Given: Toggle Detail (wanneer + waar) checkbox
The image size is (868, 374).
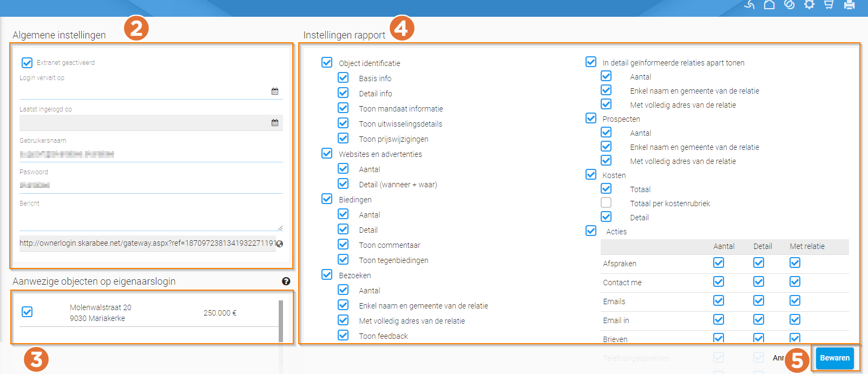Looking at the screenshot, I should point(343,183).
